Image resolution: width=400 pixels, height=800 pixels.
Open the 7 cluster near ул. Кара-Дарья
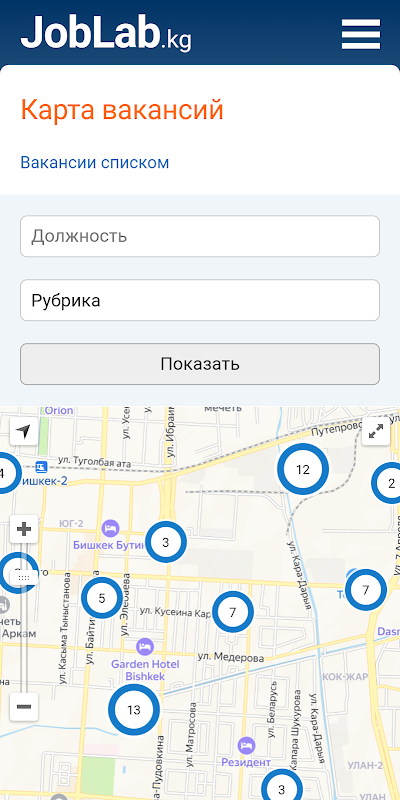(365, 590)
